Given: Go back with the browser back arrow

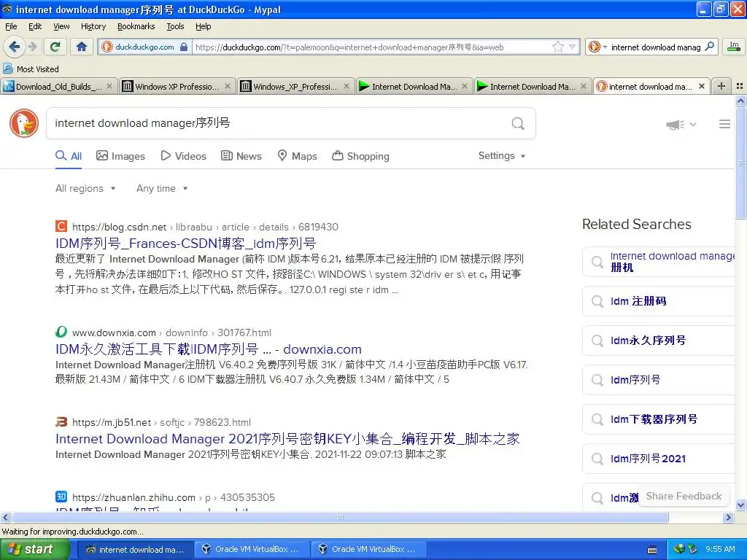Looking at the screenshot, I should (x=15, y=47).
